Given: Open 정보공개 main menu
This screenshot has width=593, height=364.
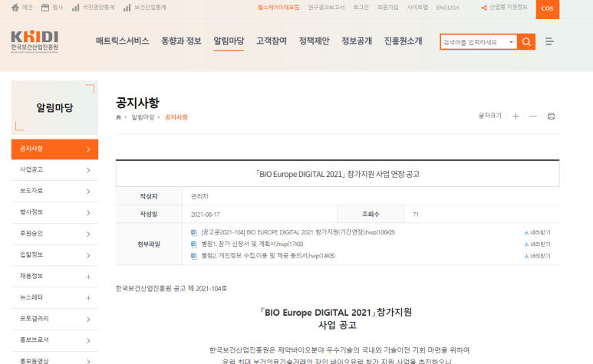Looking at the screenshot, I should coord(357,41).
